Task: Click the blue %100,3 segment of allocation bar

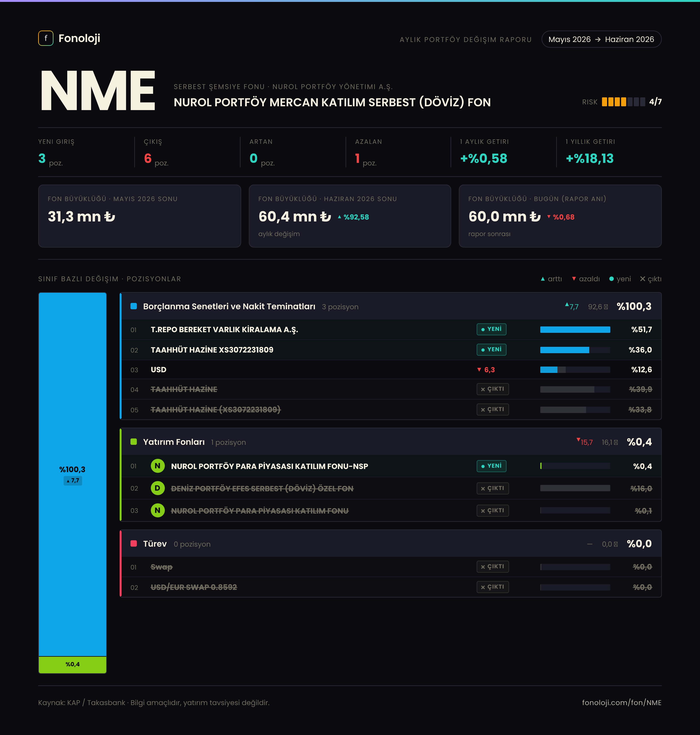Action: point(72,474)
